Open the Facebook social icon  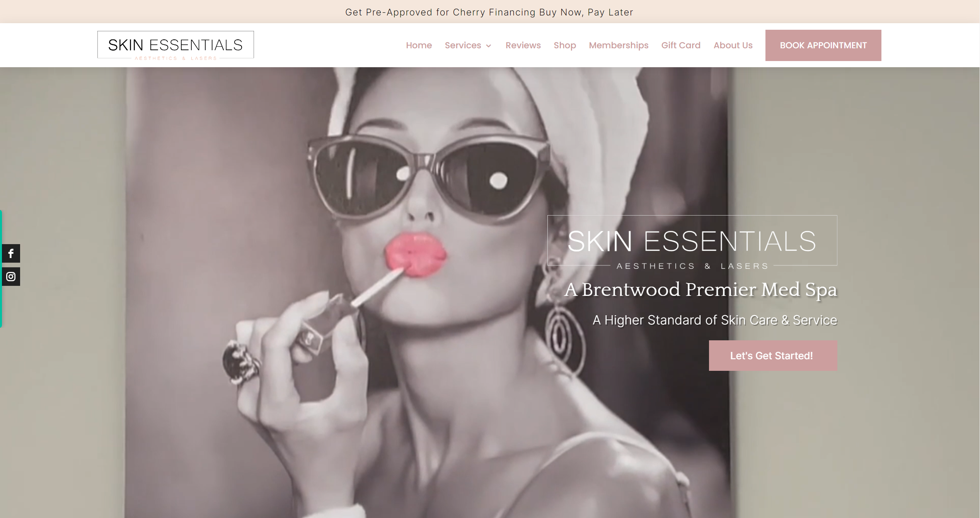coord(11,253)
